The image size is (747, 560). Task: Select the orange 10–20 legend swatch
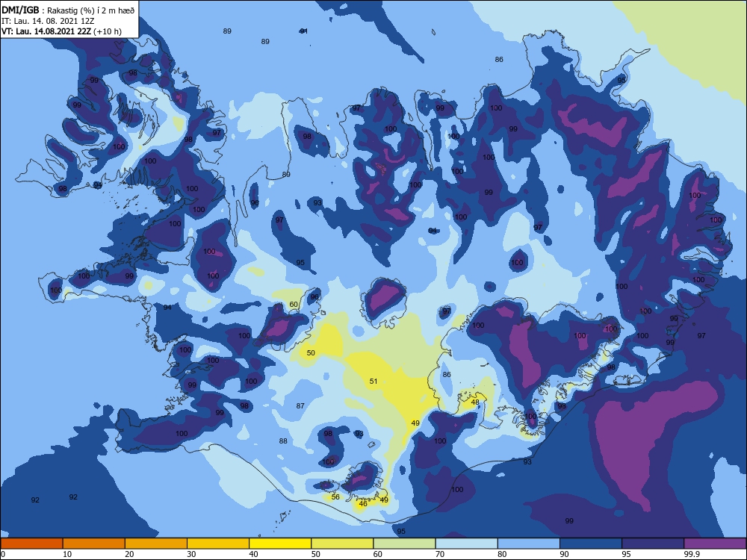[x=94, y=544]
